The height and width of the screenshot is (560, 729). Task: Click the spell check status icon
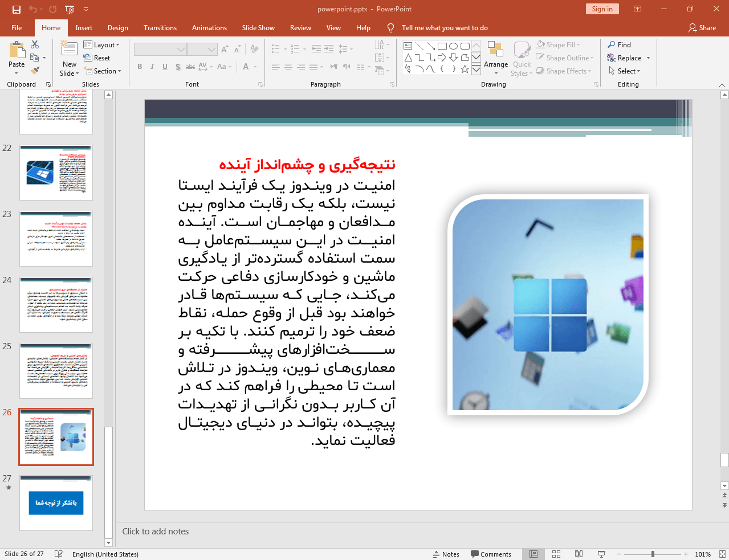[59, 554]
